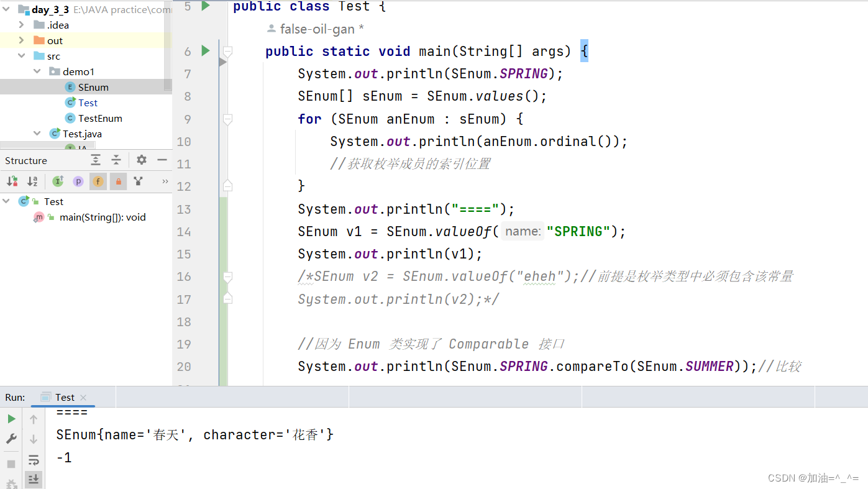Click the Test class icon in Structure tree
Image resolution: width=868 pixels, height=489 pixels.
point(24,201)
